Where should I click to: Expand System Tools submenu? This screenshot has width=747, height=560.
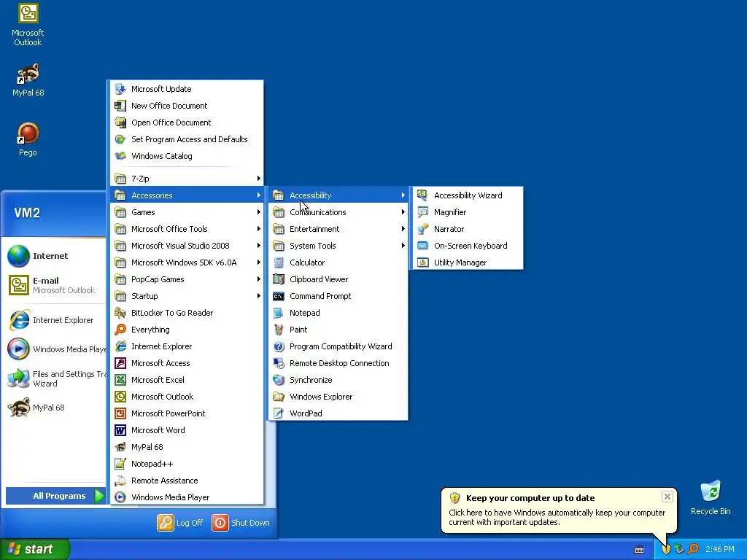338,246
